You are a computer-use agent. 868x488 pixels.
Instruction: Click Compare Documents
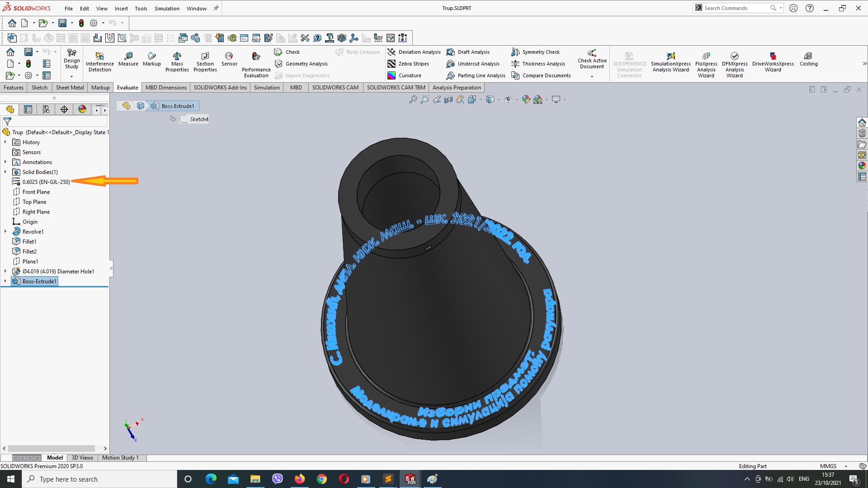point(541,75)
